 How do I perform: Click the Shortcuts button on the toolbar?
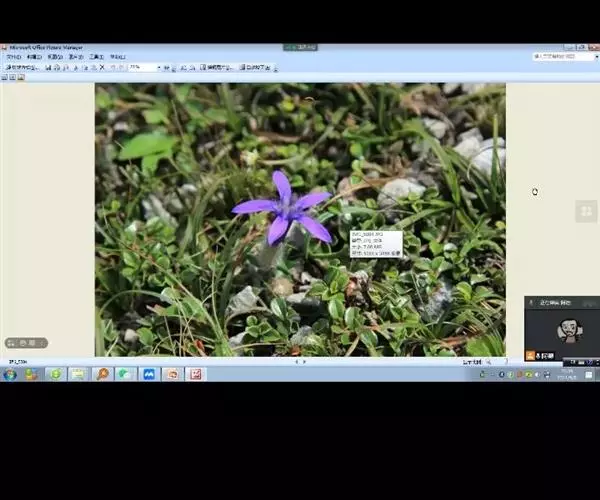pyautogui.click(x=22, y=67)
